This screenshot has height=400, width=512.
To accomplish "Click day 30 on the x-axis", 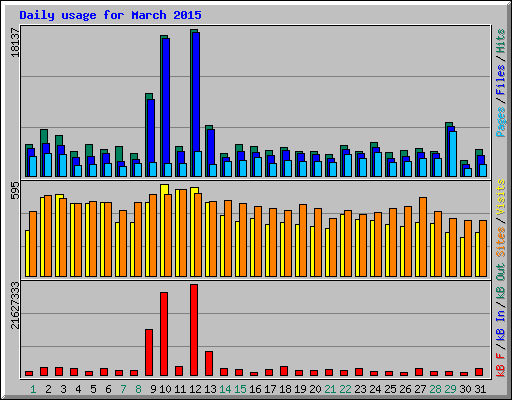I will tap(465, 389).
